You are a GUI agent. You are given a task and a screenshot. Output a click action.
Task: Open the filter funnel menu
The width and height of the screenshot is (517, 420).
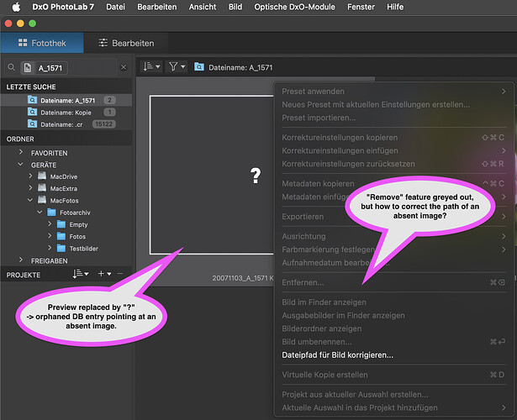point(177,66)
